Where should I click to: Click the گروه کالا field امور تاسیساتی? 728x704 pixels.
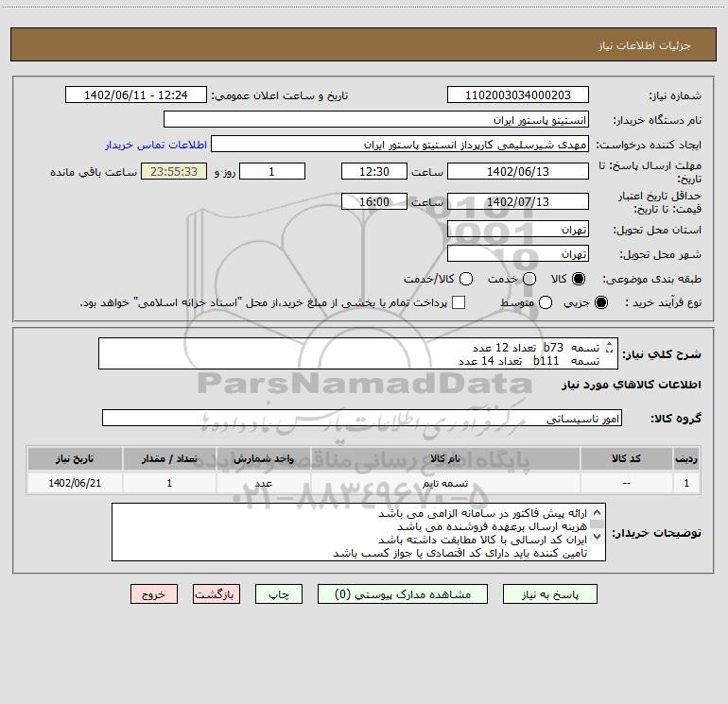pyautogui.click(x=362, y=418)
